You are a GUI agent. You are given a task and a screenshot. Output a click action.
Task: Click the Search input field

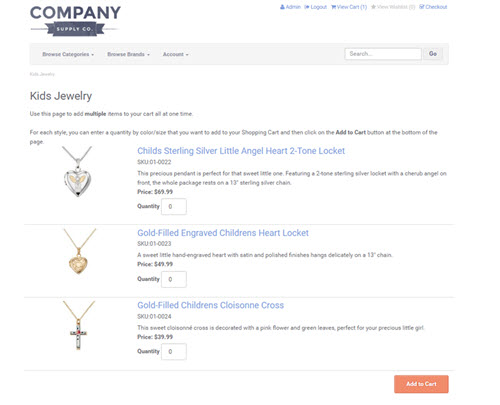tap(383, 54)
